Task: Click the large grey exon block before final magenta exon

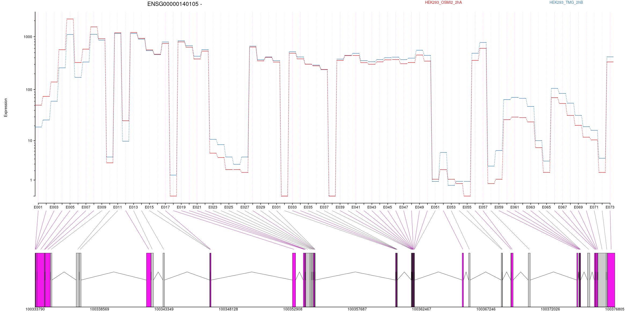Action: pyautogui.click(x=602, y=280)
